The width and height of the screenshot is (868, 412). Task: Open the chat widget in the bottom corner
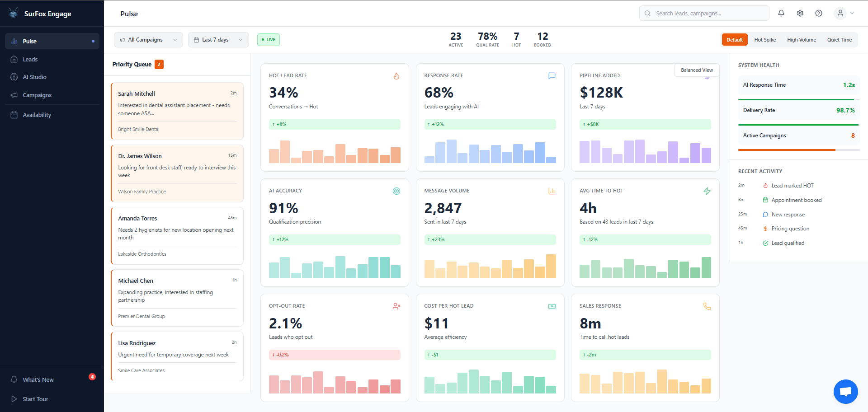click(x=845, y=391)
